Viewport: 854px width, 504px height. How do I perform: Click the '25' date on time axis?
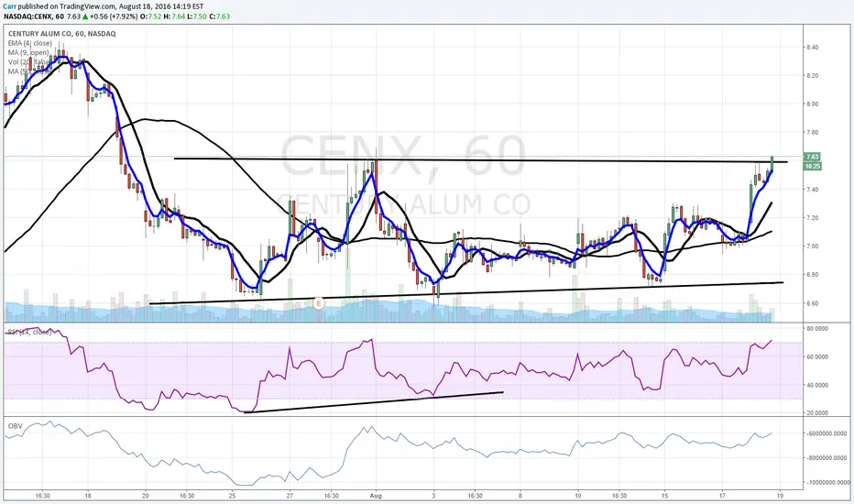232,496
